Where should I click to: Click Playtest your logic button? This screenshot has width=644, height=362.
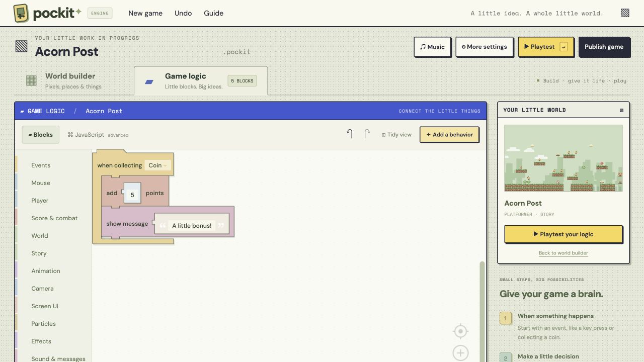click(x=563, y=234)
